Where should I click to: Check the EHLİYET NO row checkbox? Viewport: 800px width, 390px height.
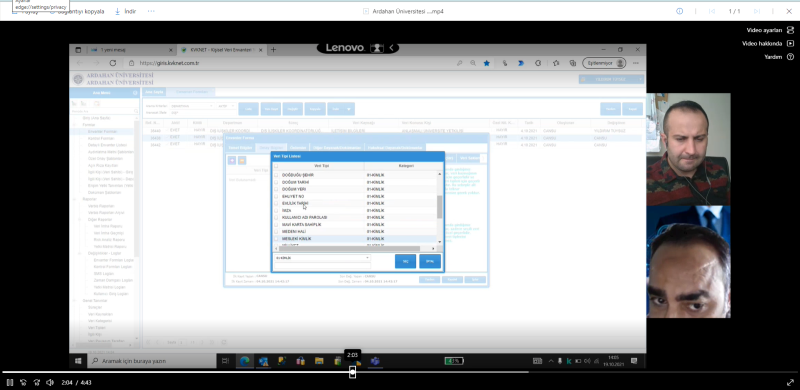click(277, 197)
